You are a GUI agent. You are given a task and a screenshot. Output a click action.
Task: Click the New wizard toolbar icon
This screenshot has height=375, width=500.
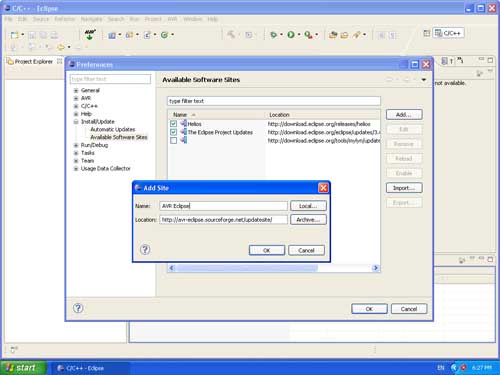click(x=14, y=35)
